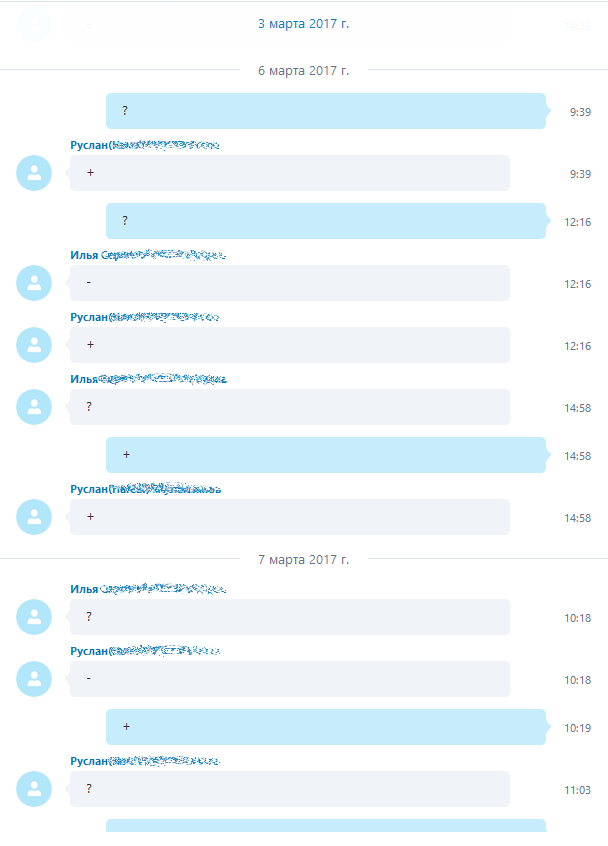608x846 pixels.
Task: Click Руслан's avatar beside the 11:03 message
Action: [34, 789]
